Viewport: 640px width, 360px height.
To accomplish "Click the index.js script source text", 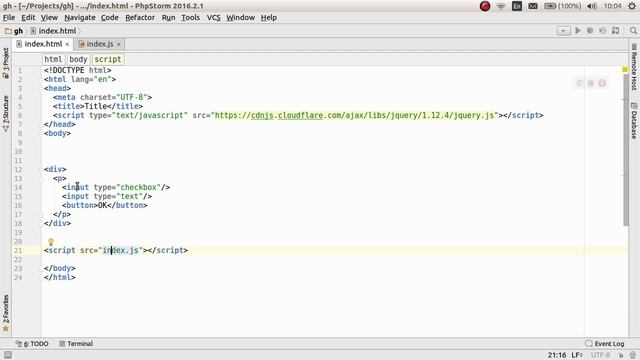I will [x=120, y=250].
